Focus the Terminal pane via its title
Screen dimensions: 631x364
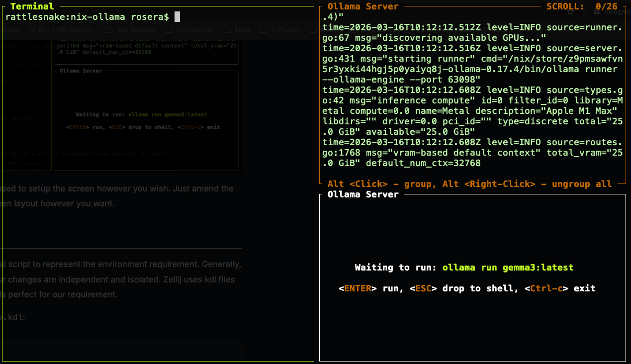point(32,6)
